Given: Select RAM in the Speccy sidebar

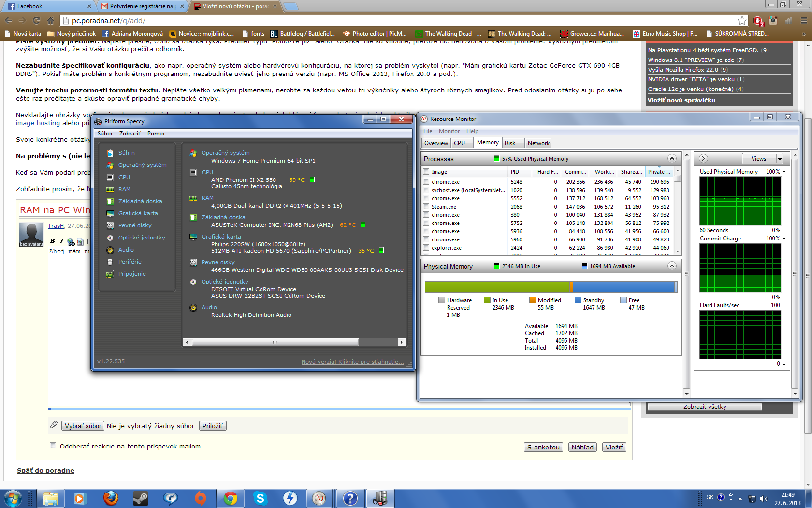Looking at the screenshot, I should click(124, 189).
